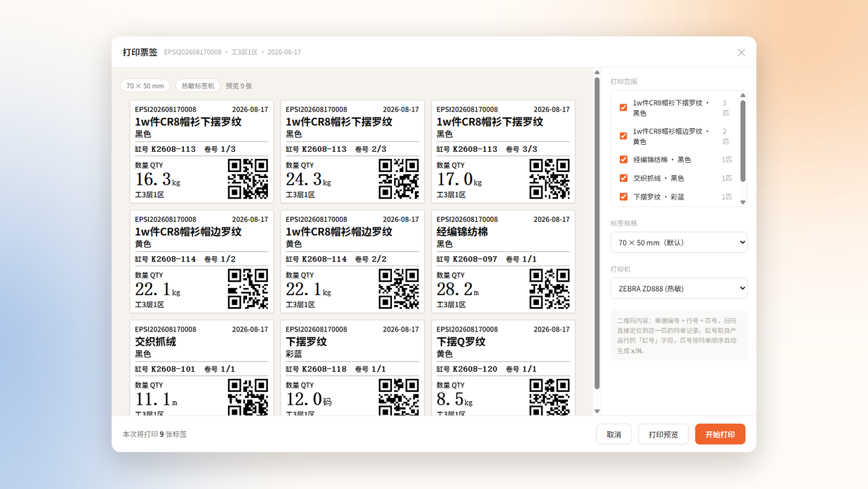Click the 12.0 码 quantity value

pyautogui.click(x=309, y=400)
